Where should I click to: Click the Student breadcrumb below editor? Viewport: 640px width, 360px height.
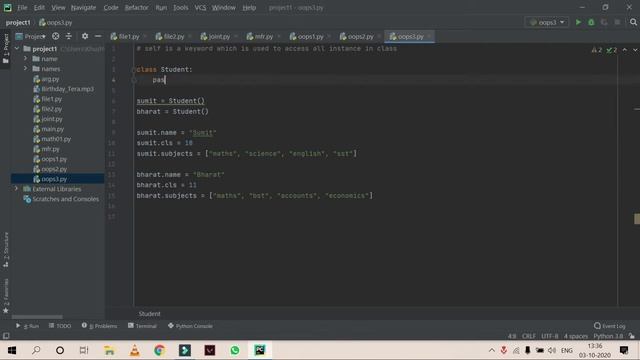pyautogui.click(x=149, y=313)
